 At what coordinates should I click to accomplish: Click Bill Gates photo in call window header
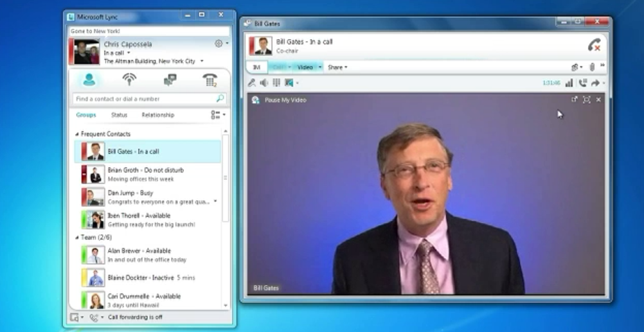pos(263,46)
